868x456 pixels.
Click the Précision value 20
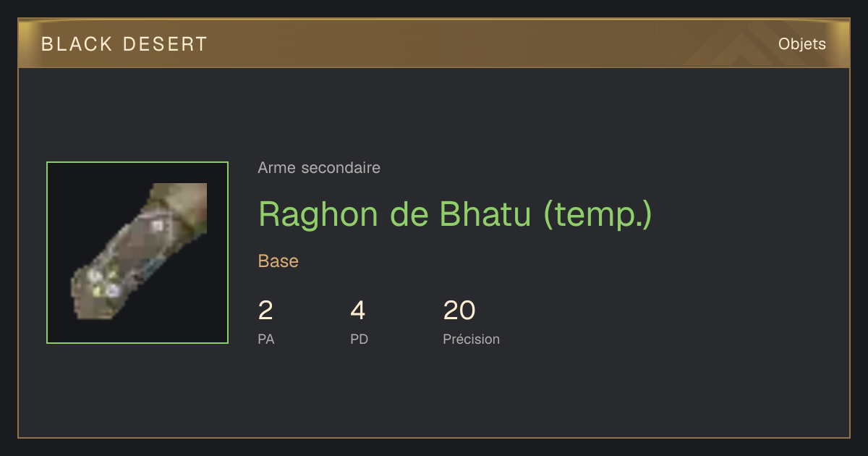click(x=459, y=311)
